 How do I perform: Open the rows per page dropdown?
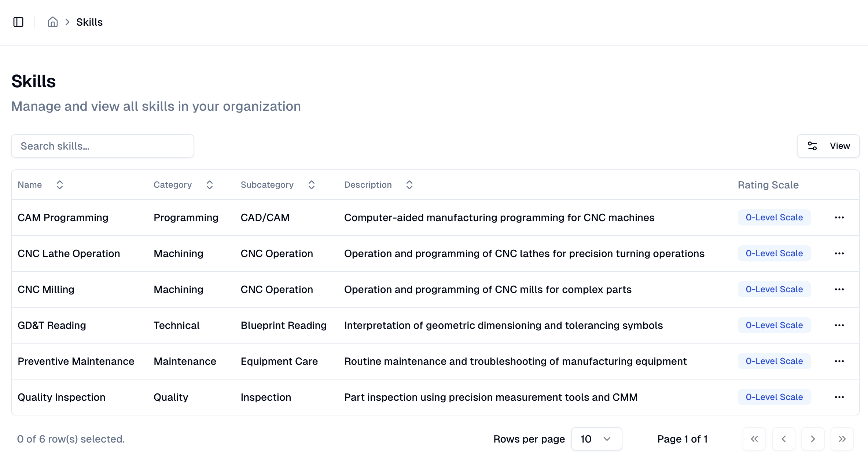pyautogui.click(x=596, y=439)
